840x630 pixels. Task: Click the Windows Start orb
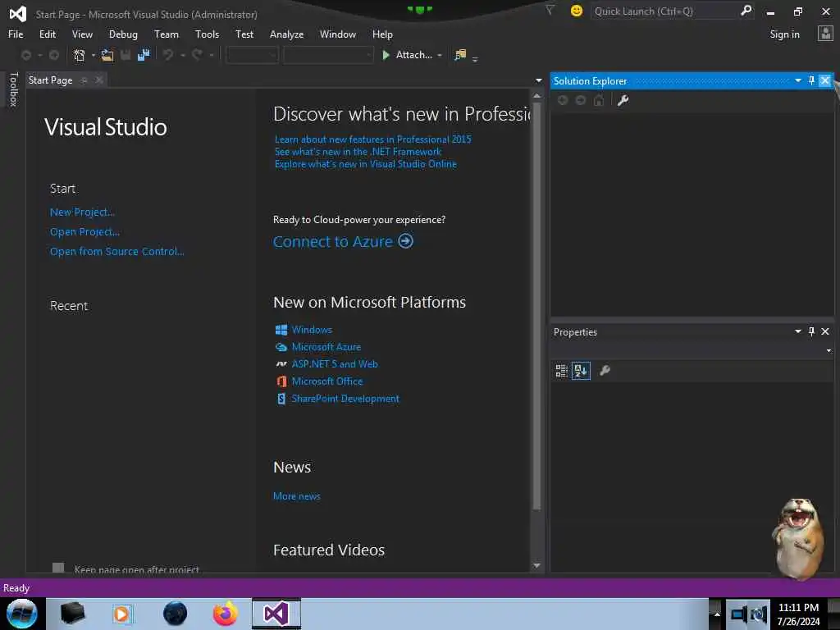(x=22, y=614)
